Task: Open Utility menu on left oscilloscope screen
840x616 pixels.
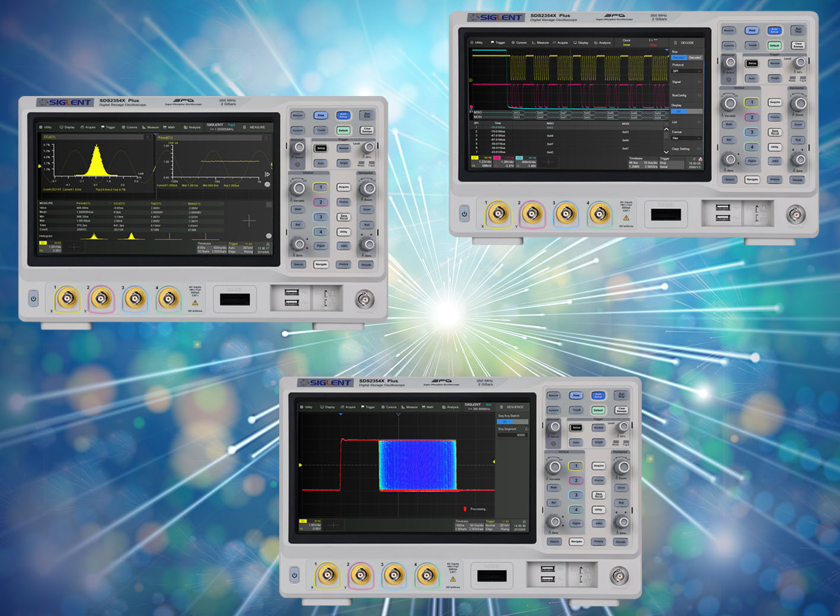Action: [x=46, y=127]
